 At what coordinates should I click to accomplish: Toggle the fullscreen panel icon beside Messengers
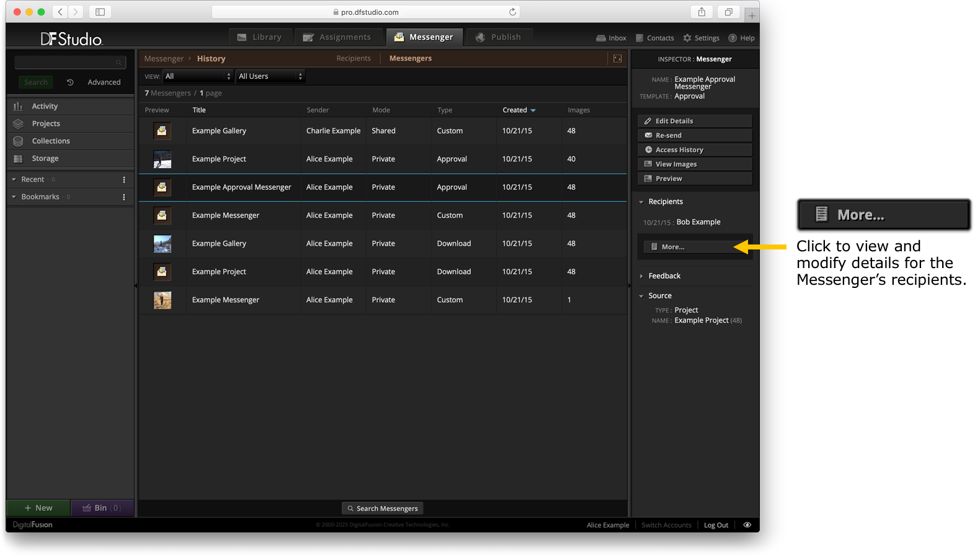(x=617, y=58)
